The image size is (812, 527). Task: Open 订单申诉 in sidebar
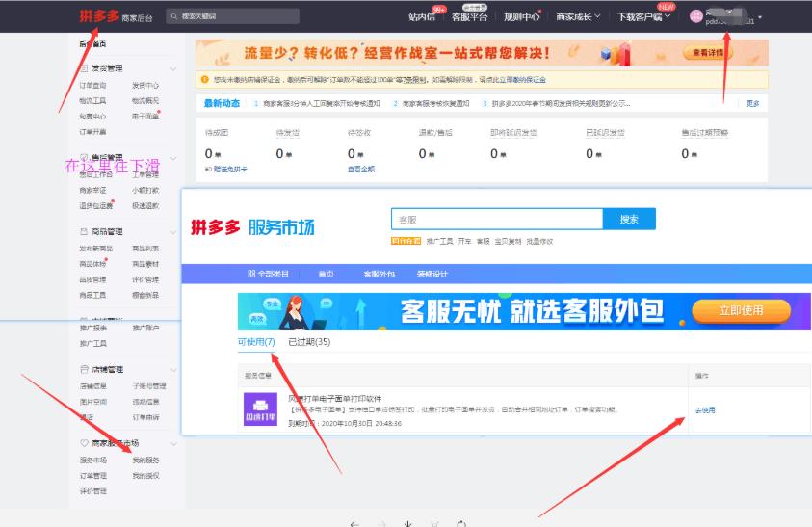[x=145, y=417]
